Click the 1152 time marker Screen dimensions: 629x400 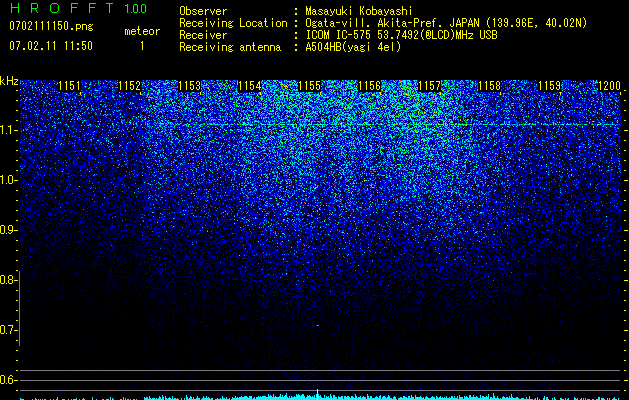(x=129, y=86)
